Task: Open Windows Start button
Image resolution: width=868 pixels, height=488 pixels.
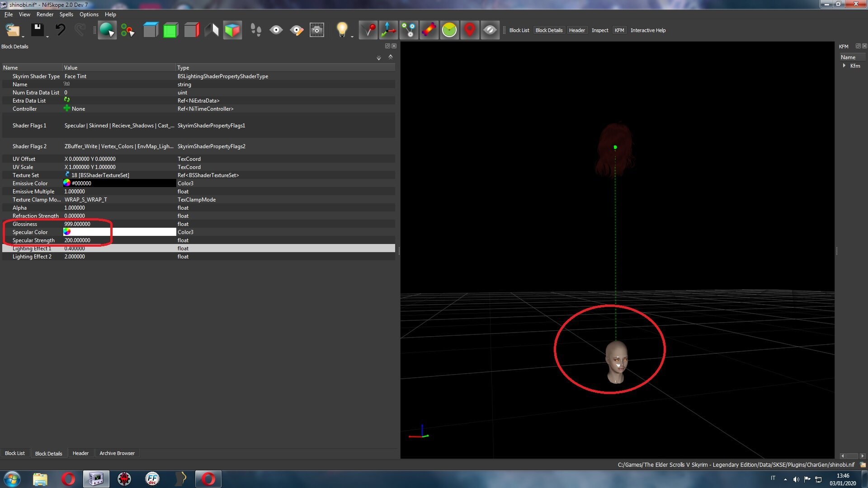Action: coord(12,479)
